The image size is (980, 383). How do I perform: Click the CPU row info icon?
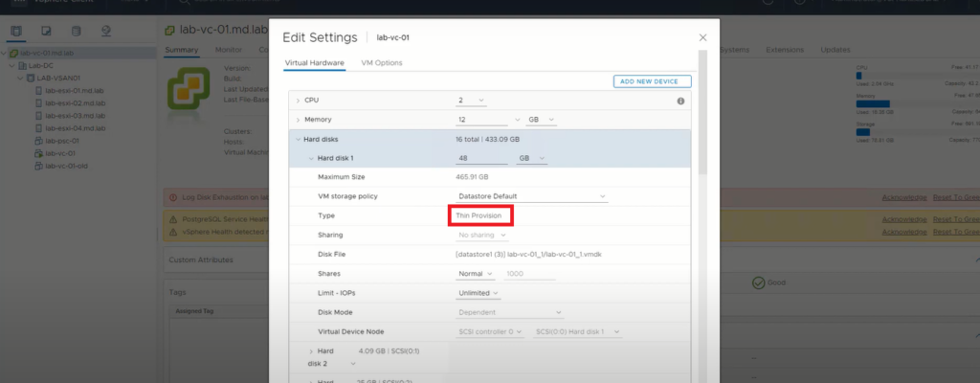click(x=680, y=101)
